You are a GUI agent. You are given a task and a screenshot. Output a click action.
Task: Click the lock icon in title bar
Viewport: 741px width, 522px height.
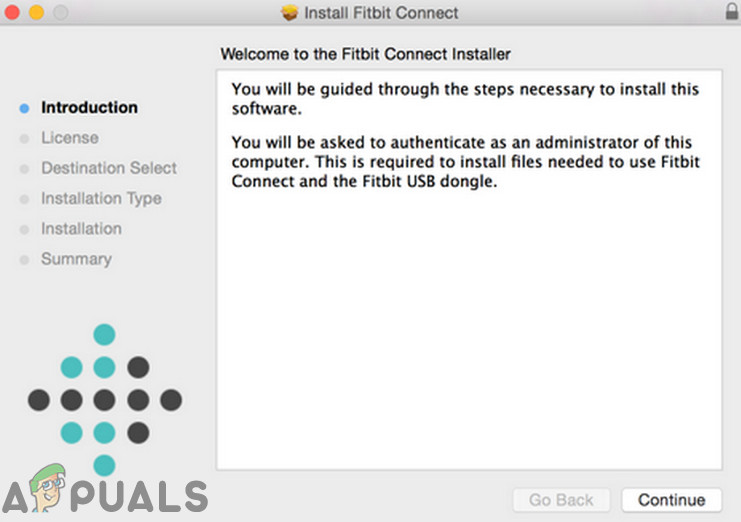[730, 13]
